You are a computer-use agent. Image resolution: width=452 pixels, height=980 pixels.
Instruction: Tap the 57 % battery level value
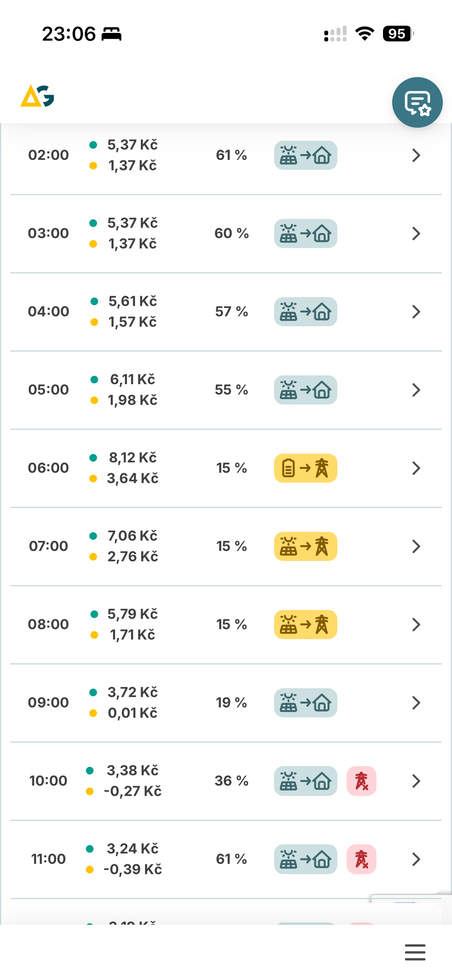232,312
